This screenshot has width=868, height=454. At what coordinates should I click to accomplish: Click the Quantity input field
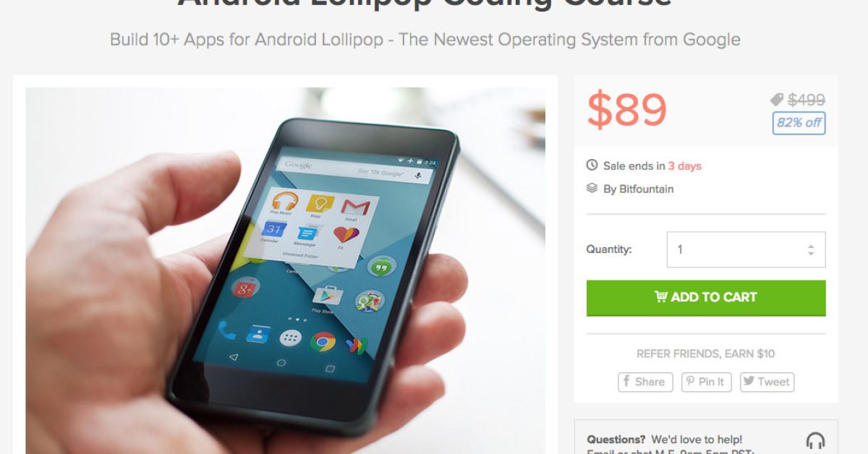tap(746, 249)
